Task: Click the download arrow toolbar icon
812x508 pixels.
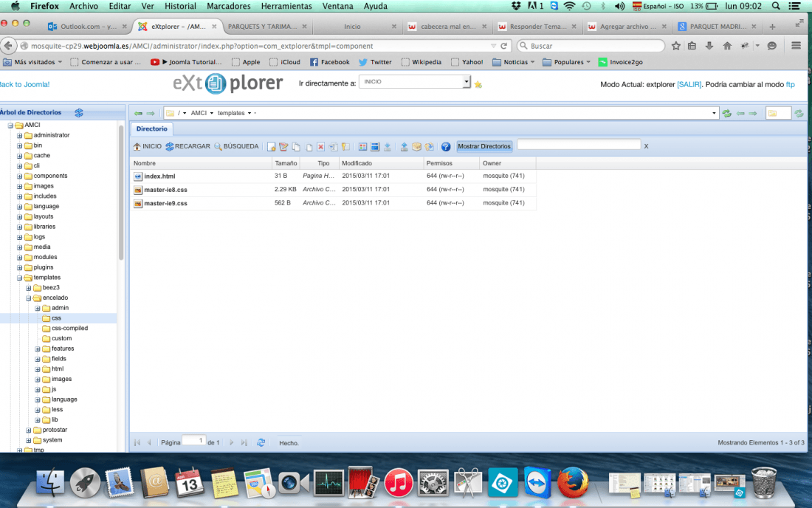Action: (387, 147)
